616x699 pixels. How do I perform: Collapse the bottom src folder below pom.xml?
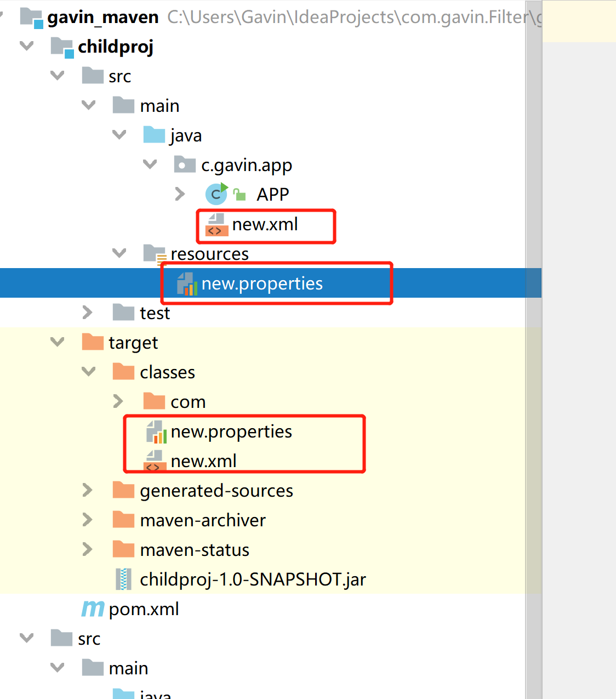pyautogui.click(x=26, y=638)
